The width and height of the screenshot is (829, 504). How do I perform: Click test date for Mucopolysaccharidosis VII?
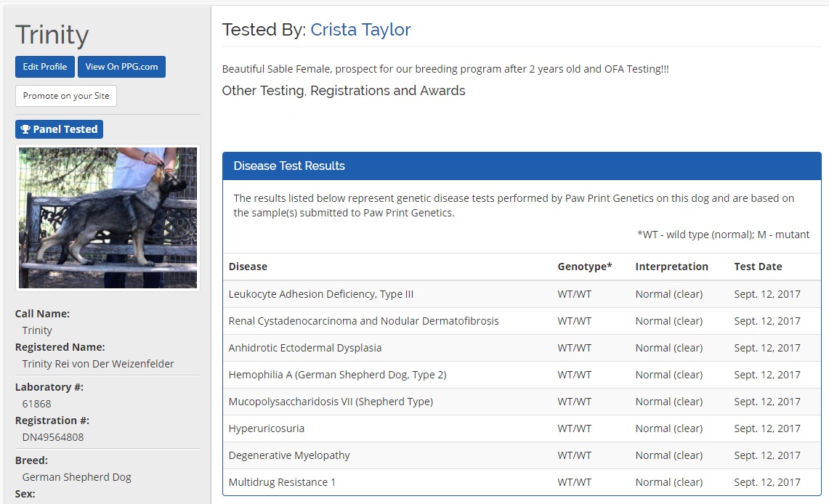coord(767,402)
